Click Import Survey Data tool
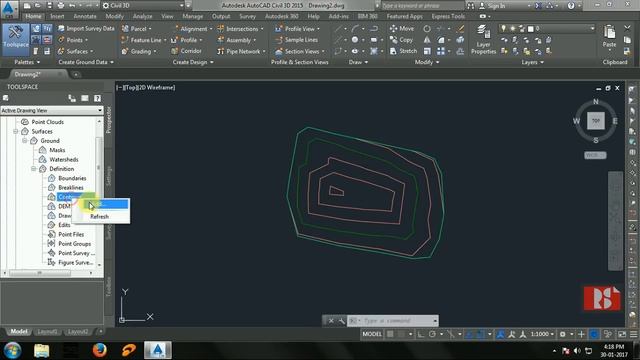 [86, 29]
